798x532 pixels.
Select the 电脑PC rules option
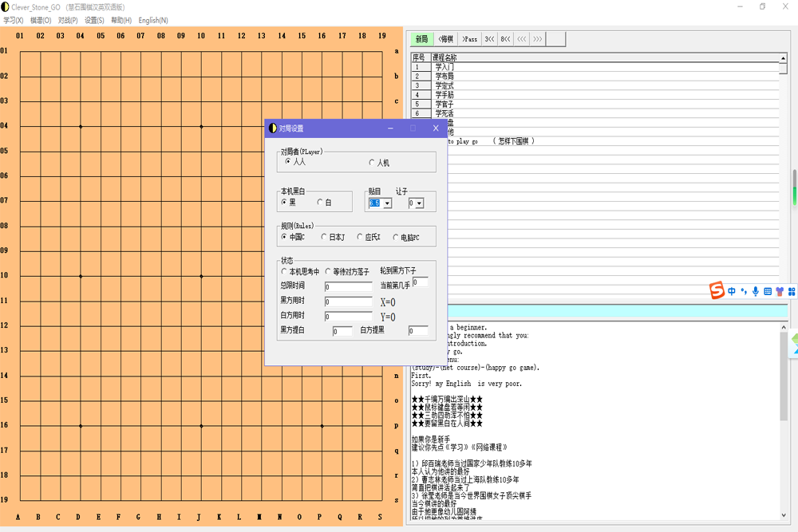396,237
